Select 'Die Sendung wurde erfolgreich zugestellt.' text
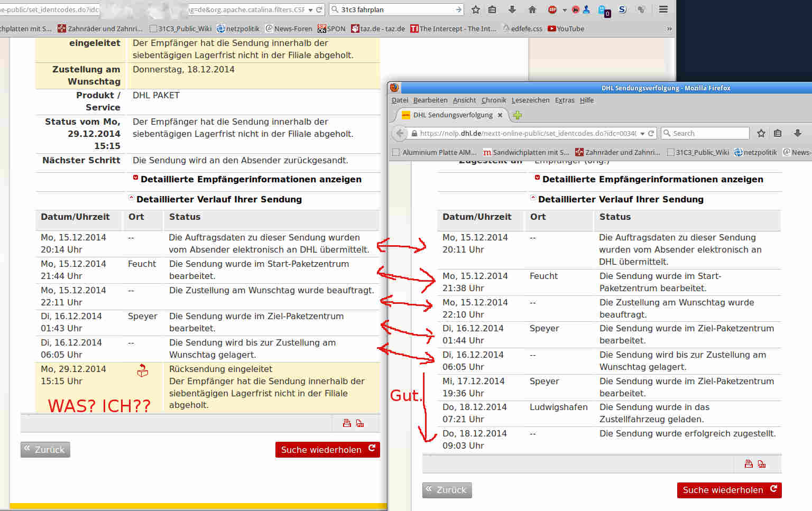The image size is (812, 511). (688, 433)
